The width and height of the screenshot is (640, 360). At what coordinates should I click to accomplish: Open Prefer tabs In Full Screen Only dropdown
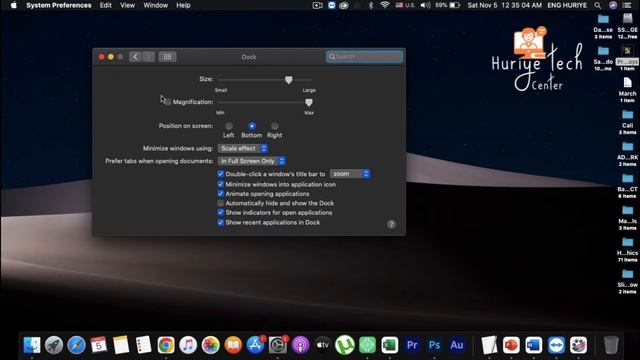252,161
